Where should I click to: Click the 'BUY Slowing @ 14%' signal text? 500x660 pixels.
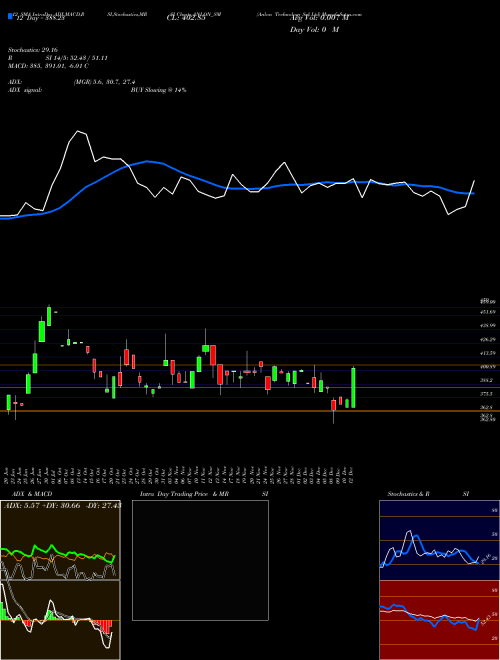point(158,90)
